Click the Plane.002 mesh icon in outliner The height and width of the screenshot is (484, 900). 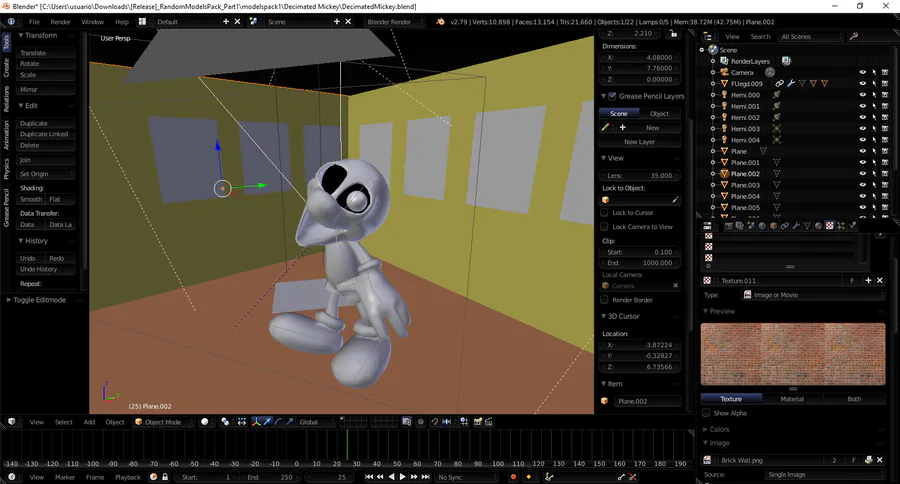point(724,173)
